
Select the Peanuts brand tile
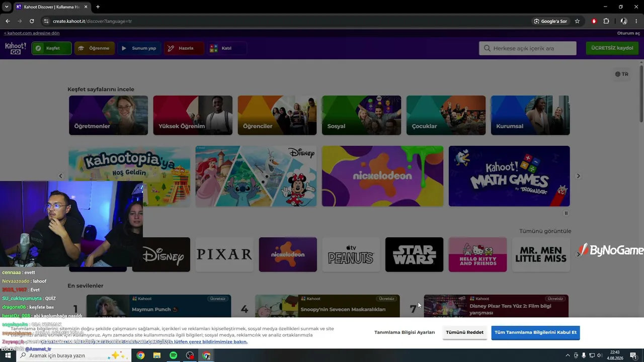[351, 254]
